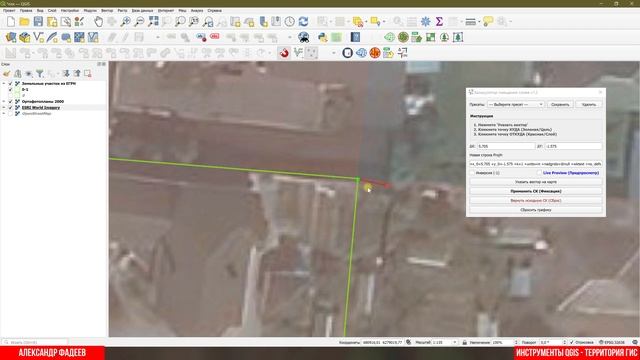The width and height of the screenshot is (640, 360).
Task: Select the Pan Map hand tool
Action: (x=98, y=22)
